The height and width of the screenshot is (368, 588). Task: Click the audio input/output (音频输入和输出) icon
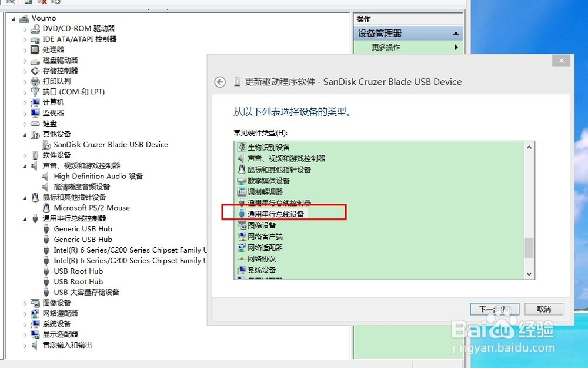35,344
